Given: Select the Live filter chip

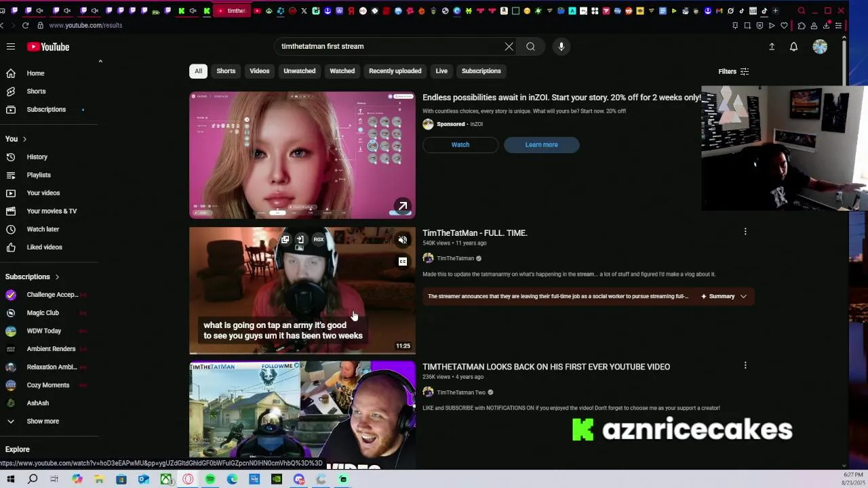Looking at the screenshot, I should pos(441,71).
